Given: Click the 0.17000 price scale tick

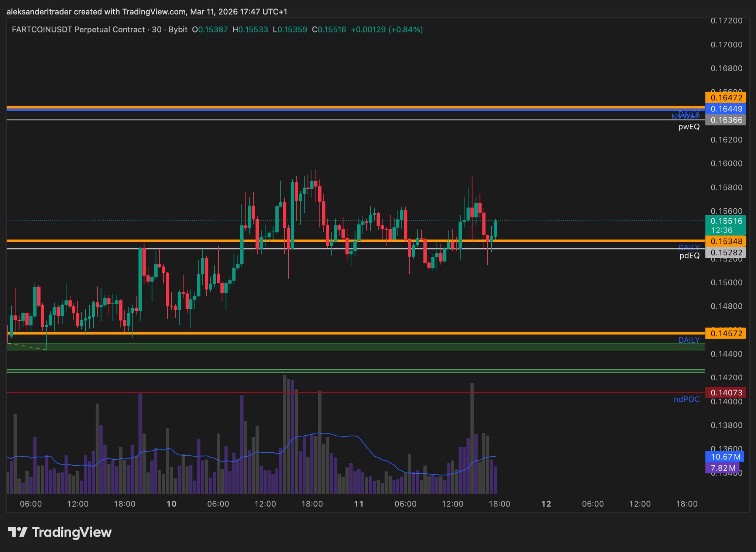Looking at the screenshot, I should point(726,45).
